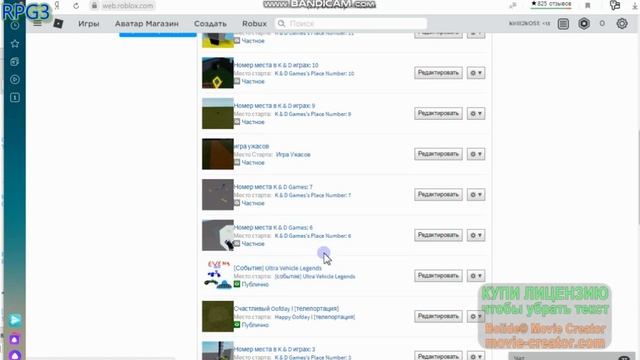This screenshot has height=360, width=640.
Task: Toggle Частное privacy icon for Игра ужасов
Action: (237, 162)
